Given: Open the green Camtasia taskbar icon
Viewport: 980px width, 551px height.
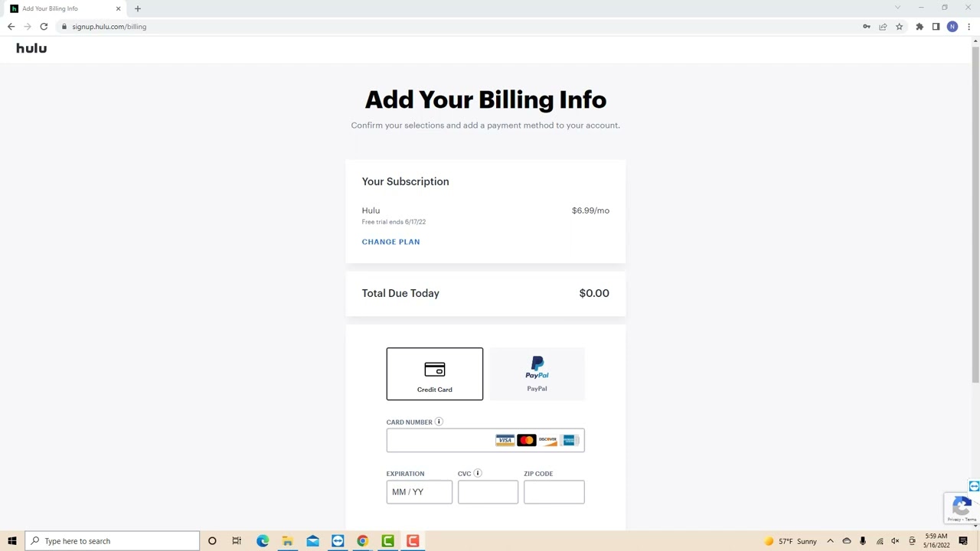Looking at the screenshot, I should click(x=387, y=541).
